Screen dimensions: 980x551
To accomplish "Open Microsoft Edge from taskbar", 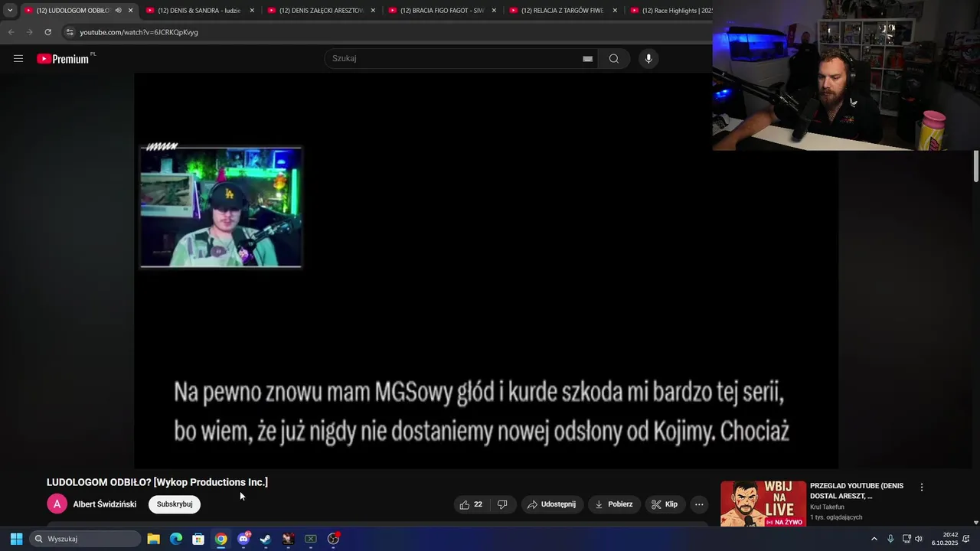I will coord(176,539).
